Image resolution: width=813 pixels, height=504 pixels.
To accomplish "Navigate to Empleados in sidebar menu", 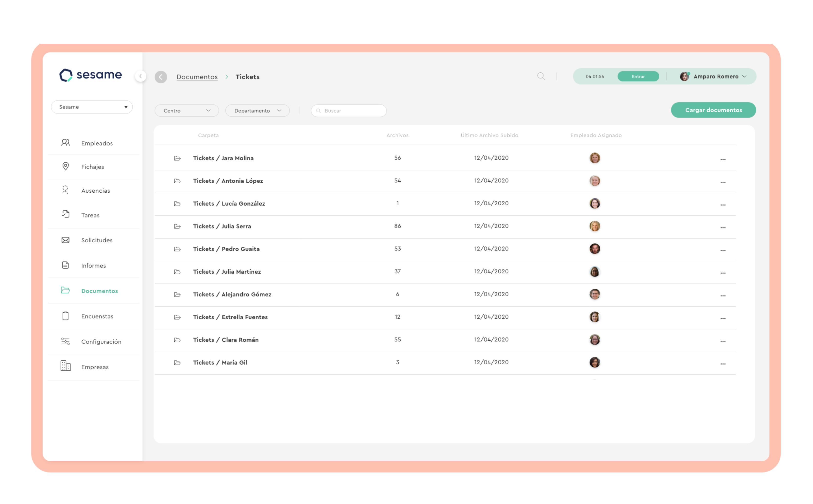I will [97, 143].
